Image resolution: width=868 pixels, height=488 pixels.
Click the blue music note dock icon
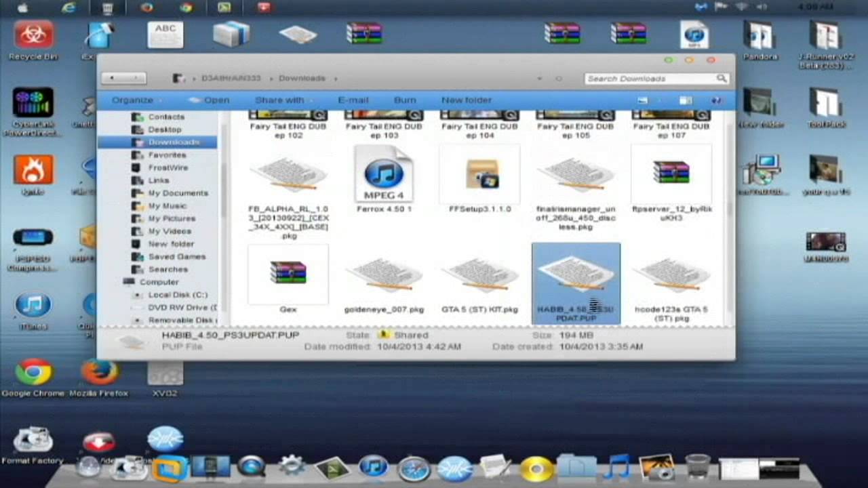pyautogui.click(x=616, y=467)
